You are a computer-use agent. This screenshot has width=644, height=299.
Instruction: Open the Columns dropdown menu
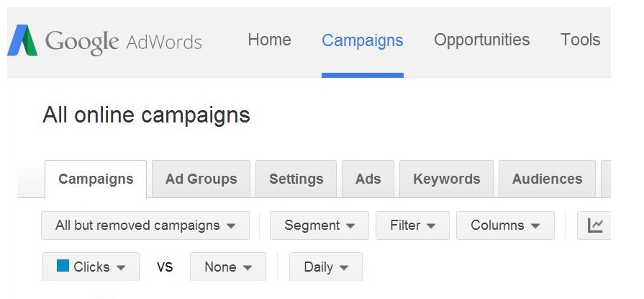pyautogui.click(x=505, y=226)
